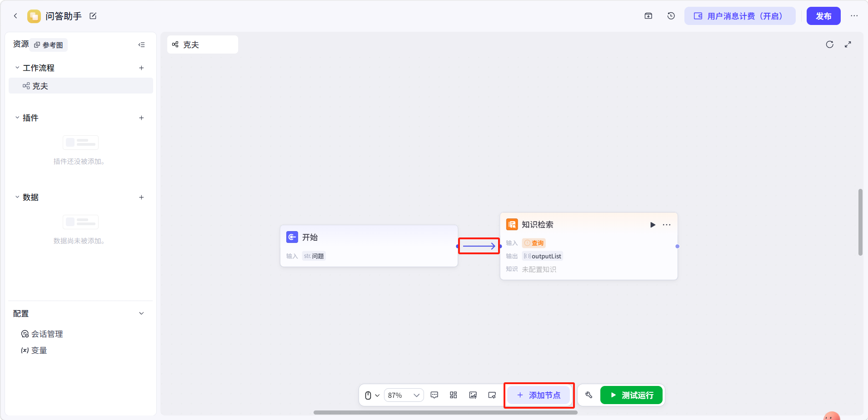This screenshot has width=868, height=420.
Task: Add a comment with the note icon
Action: 434,395
